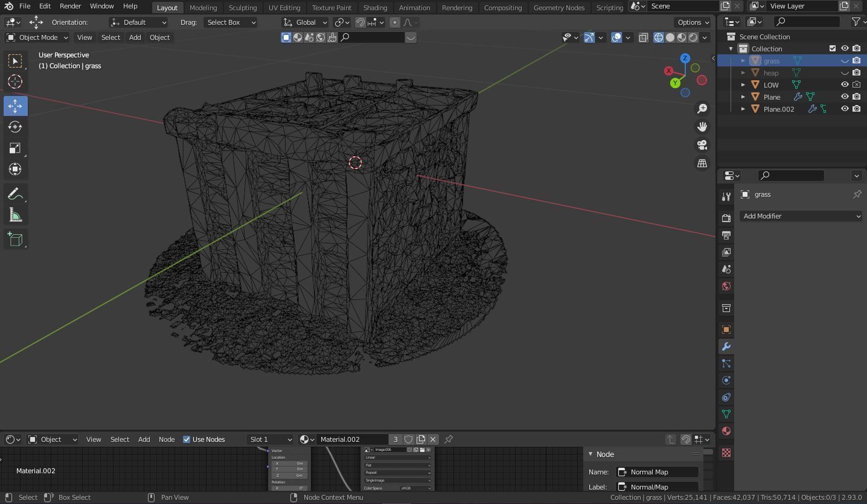Switch to Geometry Nodes workspace tab
This screenshot has width=867, height=504.
(x=559, y=7)
